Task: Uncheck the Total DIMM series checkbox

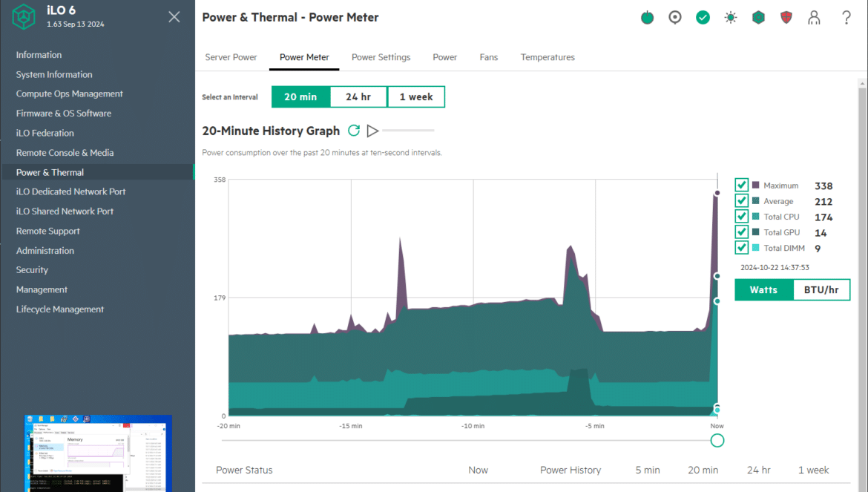Action: (741, 247)
